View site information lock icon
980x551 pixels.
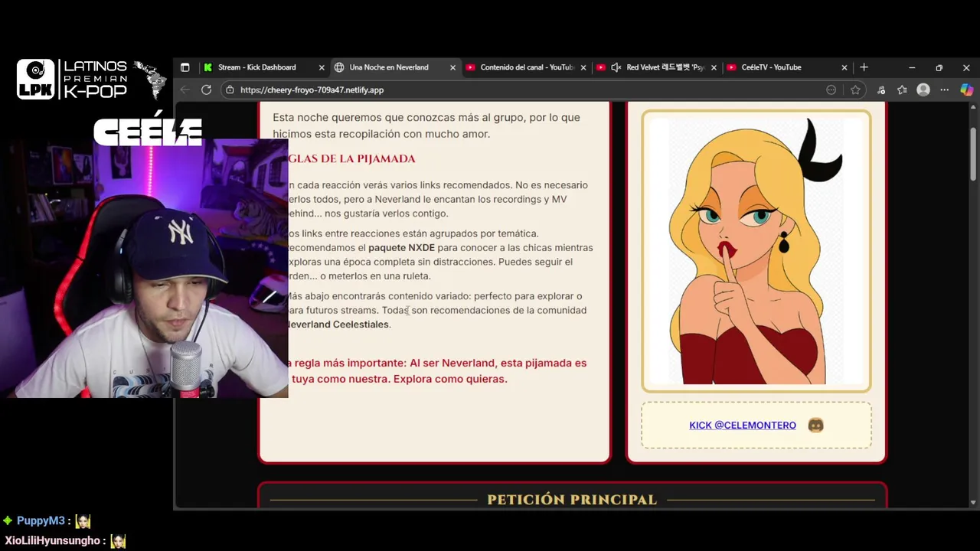point(230,90)
